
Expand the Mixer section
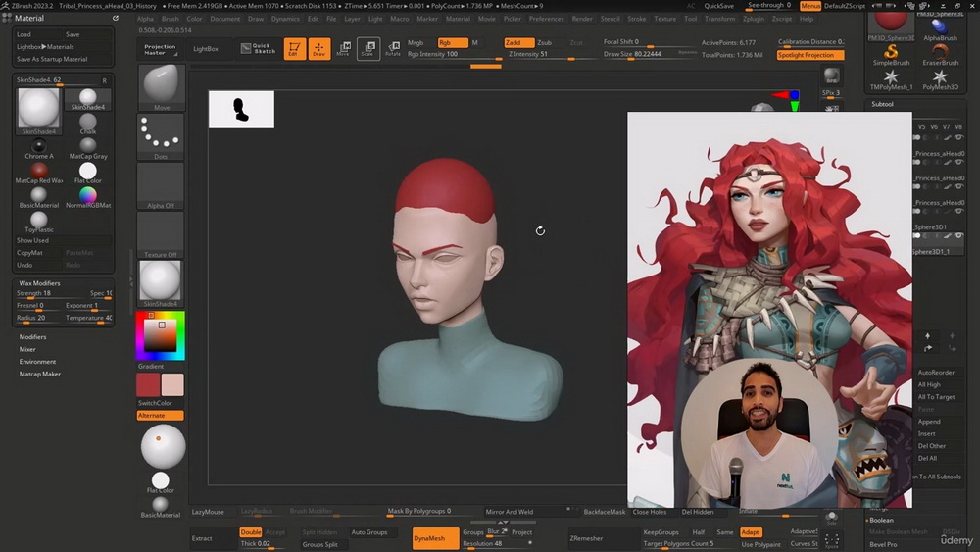pos(27,349)
